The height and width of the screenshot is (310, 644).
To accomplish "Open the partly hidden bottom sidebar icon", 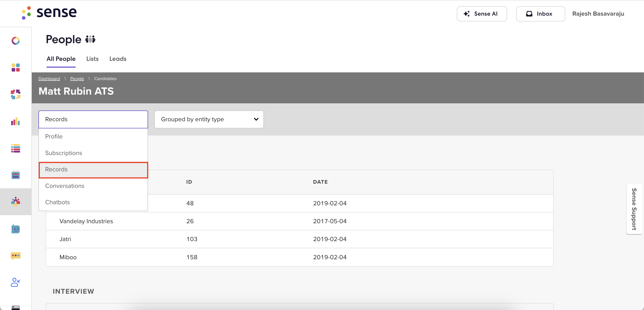I will 15,308.
